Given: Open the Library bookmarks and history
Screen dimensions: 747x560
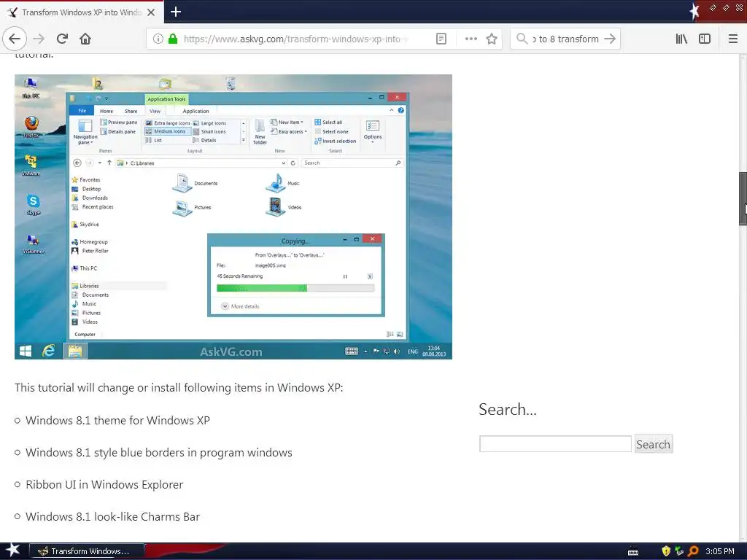Looking at the screenshot, I should tap(681, 39).
